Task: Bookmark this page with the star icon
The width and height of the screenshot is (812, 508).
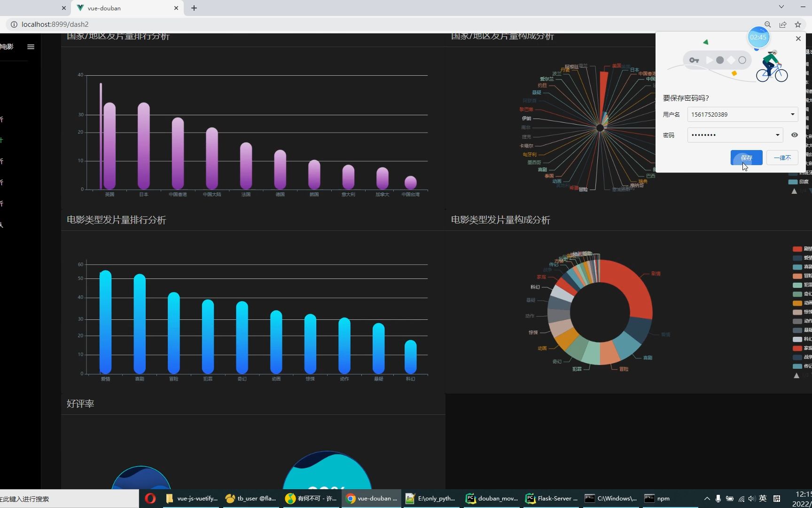Action: point(797,24)
